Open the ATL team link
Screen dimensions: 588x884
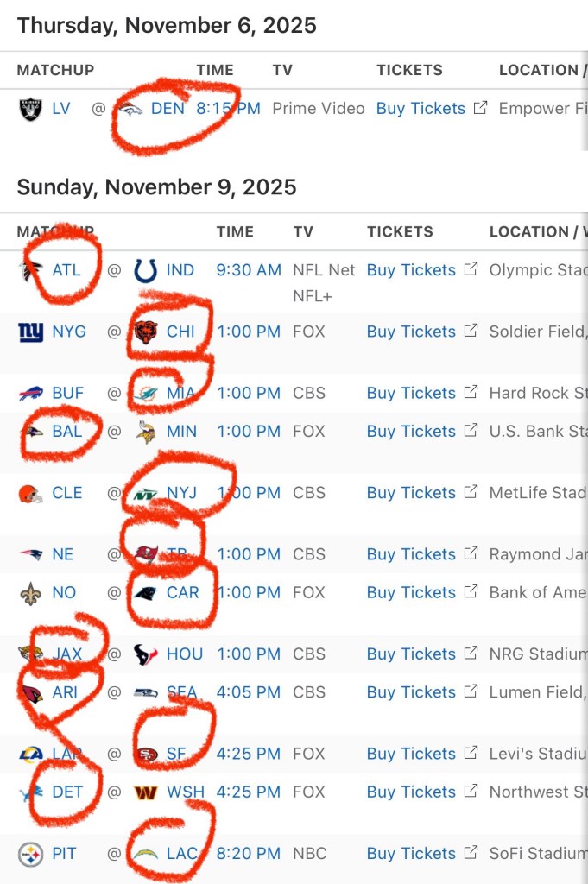66,270
